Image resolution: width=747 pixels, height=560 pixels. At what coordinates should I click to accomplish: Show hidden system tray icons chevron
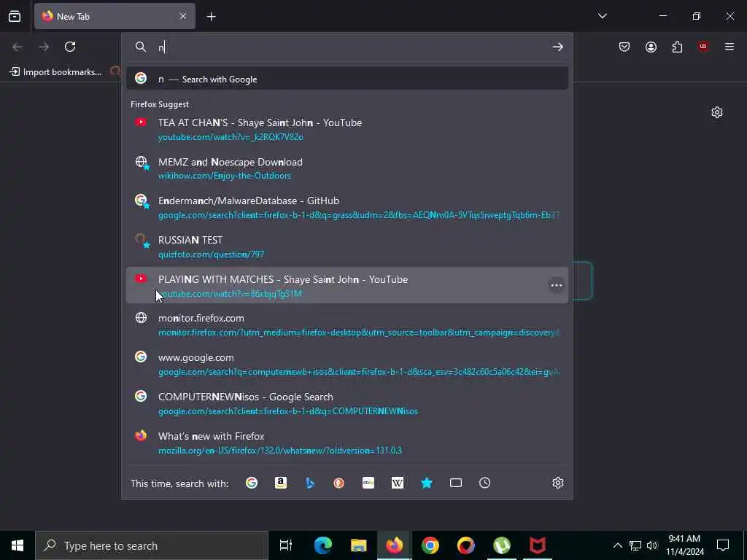pos(617,545)
